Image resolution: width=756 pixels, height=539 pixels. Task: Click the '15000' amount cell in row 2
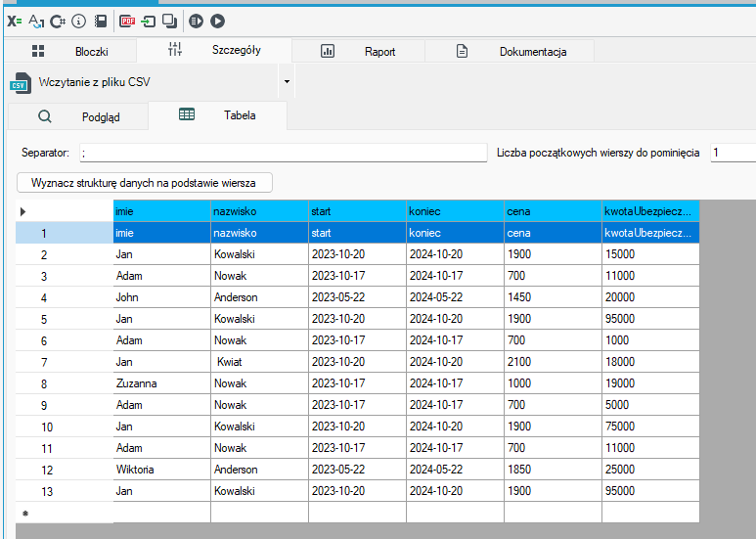[x=651, y=254]
